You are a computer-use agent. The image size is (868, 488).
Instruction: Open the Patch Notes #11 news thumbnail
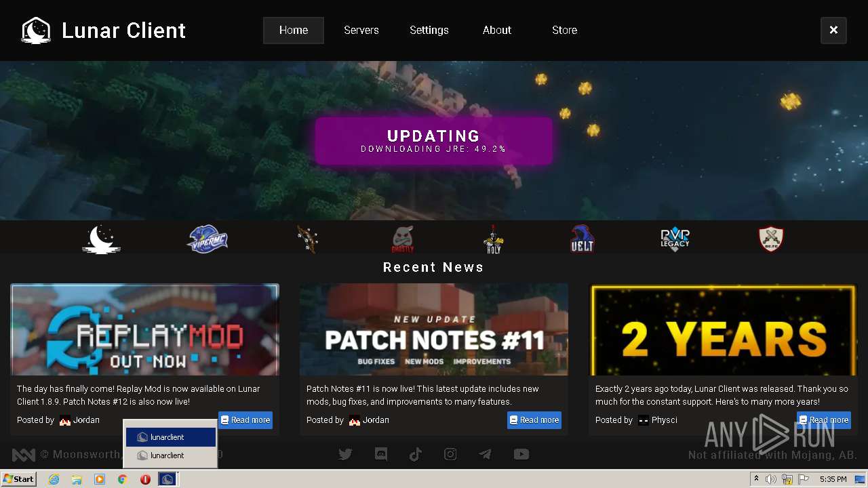434,329
